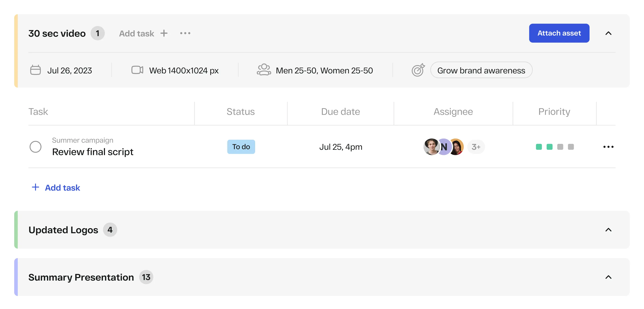Toggle the Summary Presentation section chevron
The width and height of the screenshot is (644, 309).
click(x=608, y=277)
